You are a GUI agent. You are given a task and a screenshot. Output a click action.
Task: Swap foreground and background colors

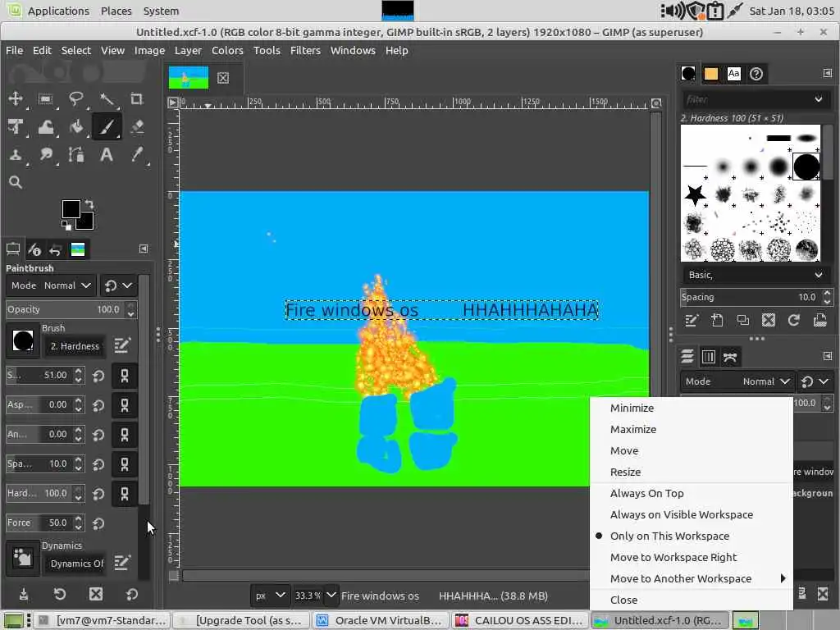[x=89, y=204]
